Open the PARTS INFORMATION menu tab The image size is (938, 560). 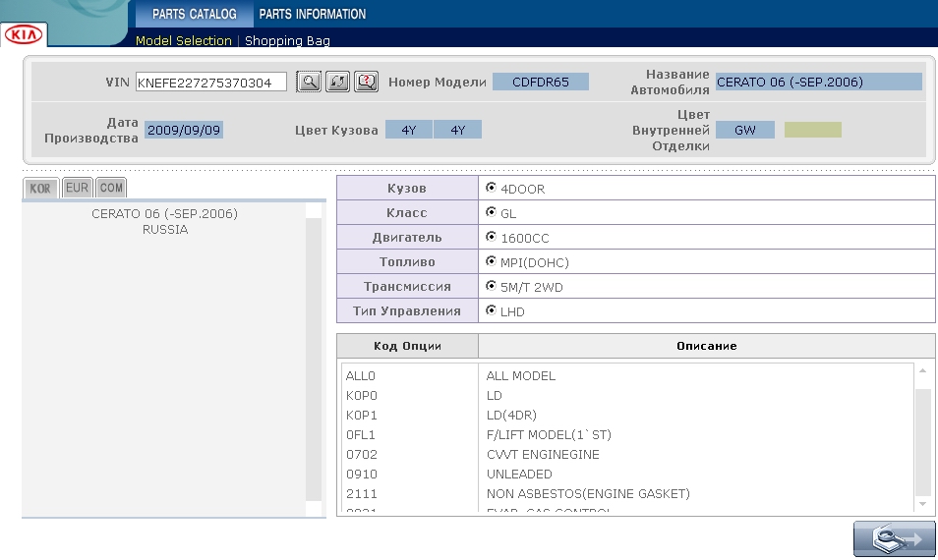click(313, 15)
